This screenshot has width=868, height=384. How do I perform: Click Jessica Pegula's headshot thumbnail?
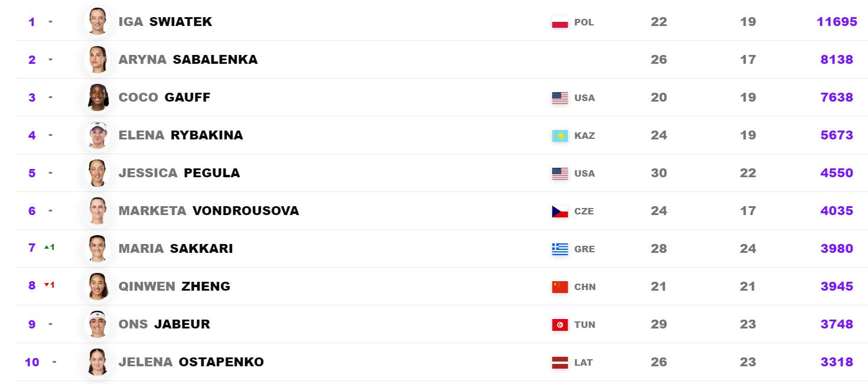click(x=97, y=173)
